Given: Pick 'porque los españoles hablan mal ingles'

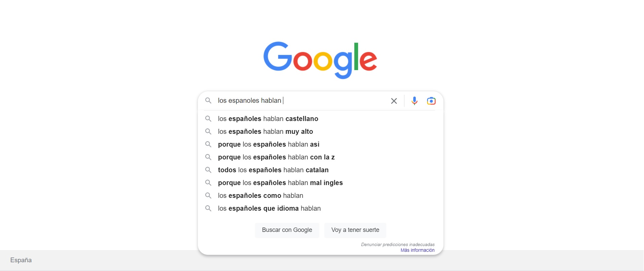Looking at the screenshot, I should 280,183.
